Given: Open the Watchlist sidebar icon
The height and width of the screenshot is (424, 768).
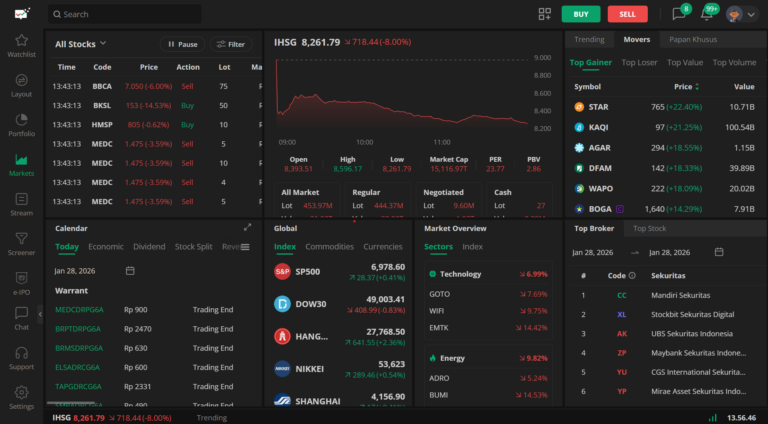Looking at the screenshot, I should (x=21, y=45).
